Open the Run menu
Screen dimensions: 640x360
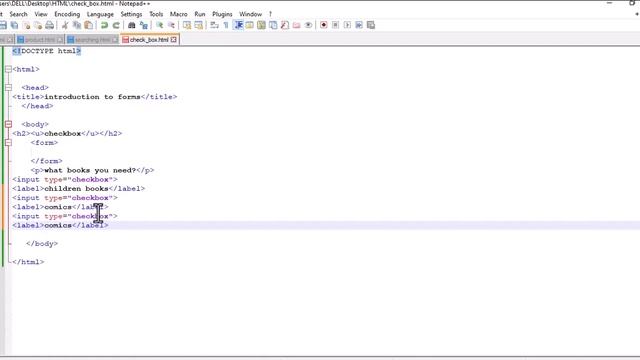[200, 14]
